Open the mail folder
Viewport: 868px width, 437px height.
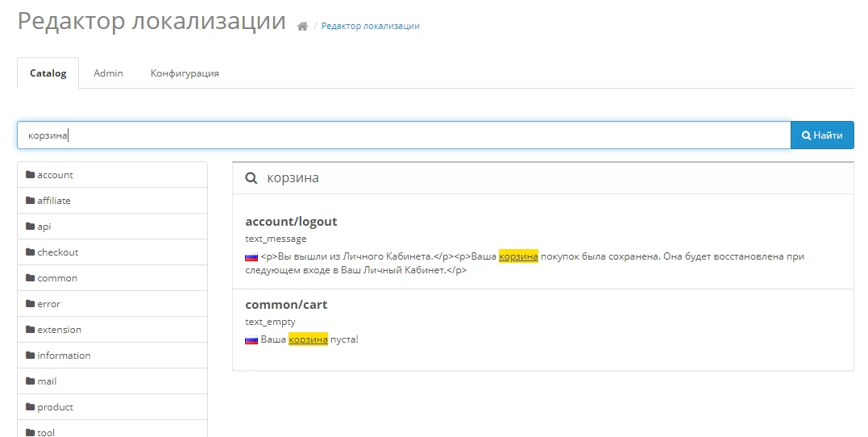(x=112, y=381)
